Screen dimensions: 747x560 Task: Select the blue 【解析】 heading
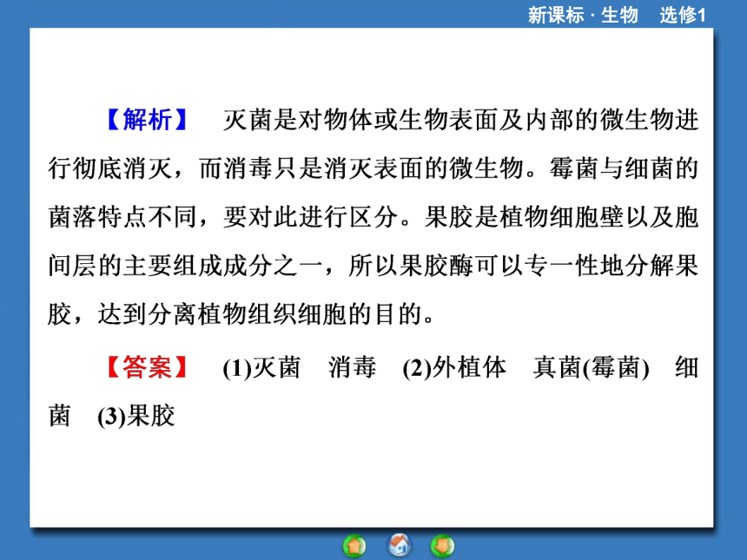tap(148, 120)
